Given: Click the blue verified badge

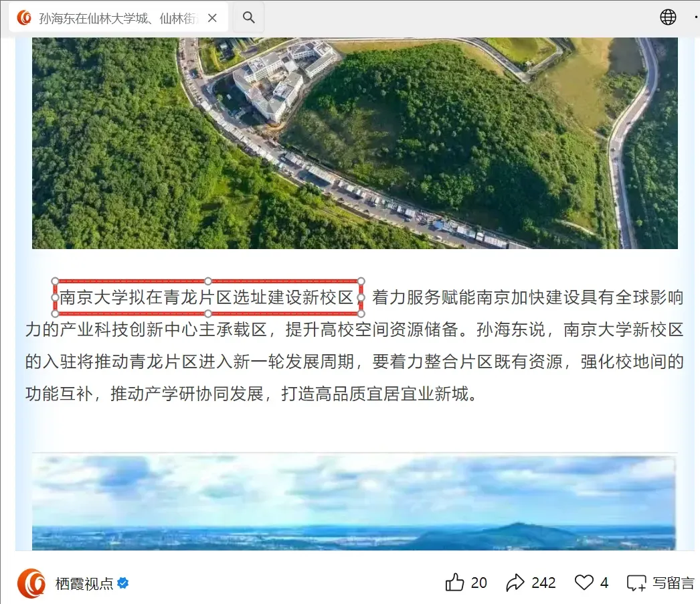Looking at the screenshot, I should pos(122,583).
